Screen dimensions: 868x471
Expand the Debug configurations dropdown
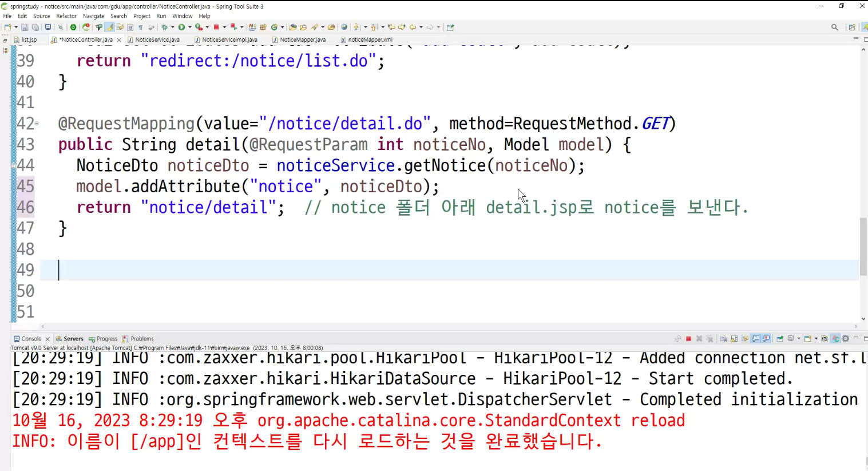coord(172,27)
